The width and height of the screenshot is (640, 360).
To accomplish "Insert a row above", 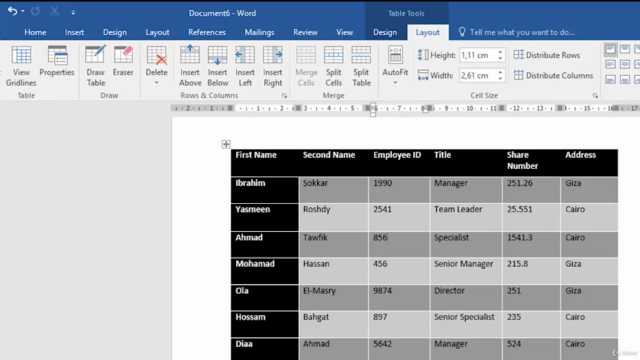I will click(190, 66).
